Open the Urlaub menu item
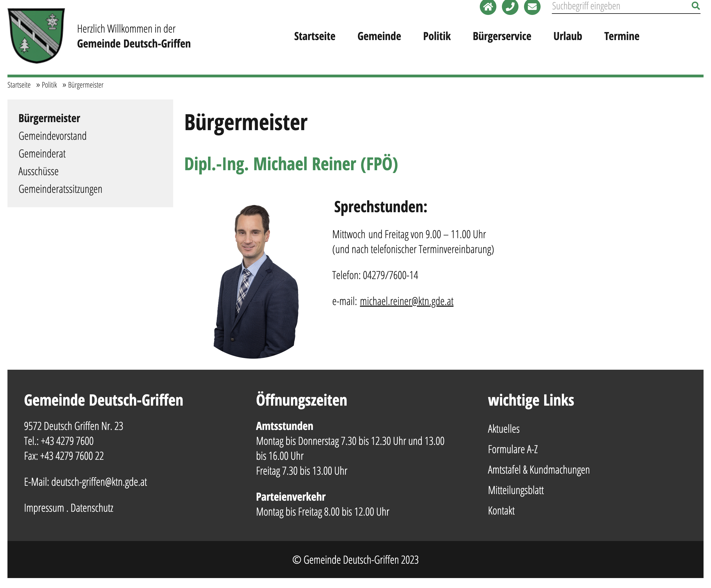 [x=567, y=36]
